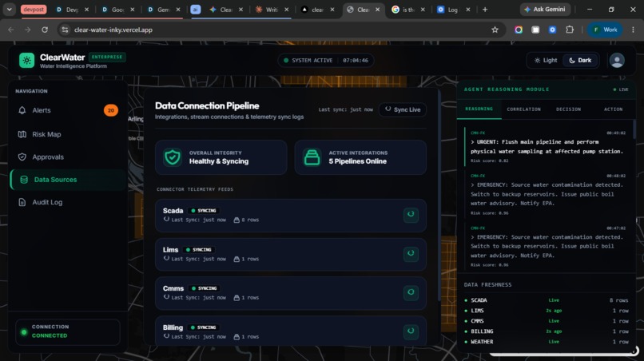644x361 pixels.
Task: Click the CONNECTED connection status
Action: point(50,335)
